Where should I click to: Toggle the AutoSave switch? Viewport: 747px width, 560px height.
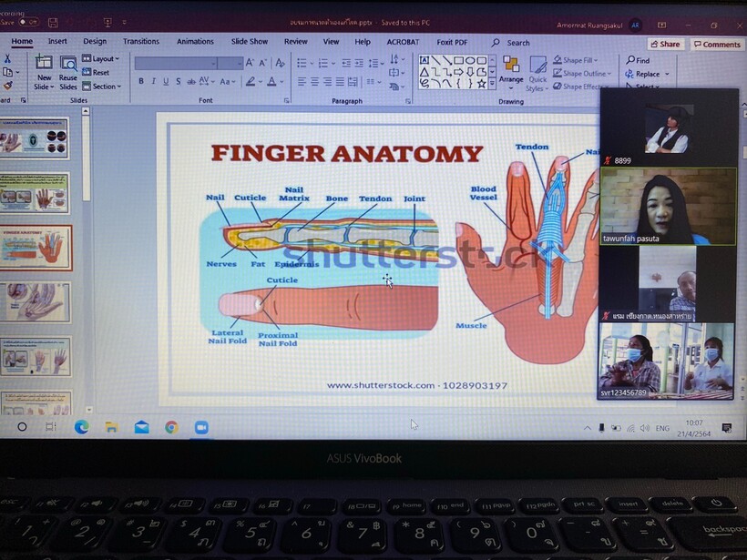(27, 22)
